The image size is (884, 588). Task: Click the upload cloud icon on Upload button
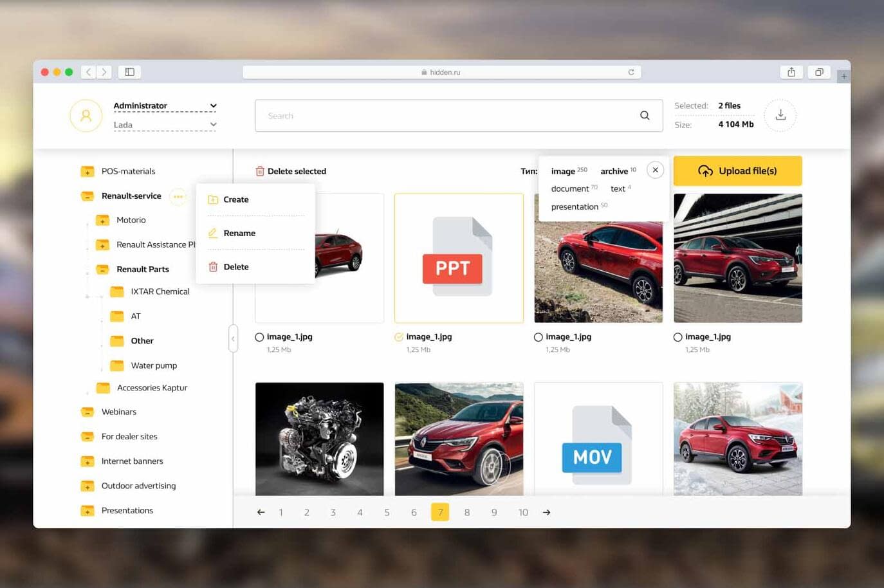tap(704, 170)
